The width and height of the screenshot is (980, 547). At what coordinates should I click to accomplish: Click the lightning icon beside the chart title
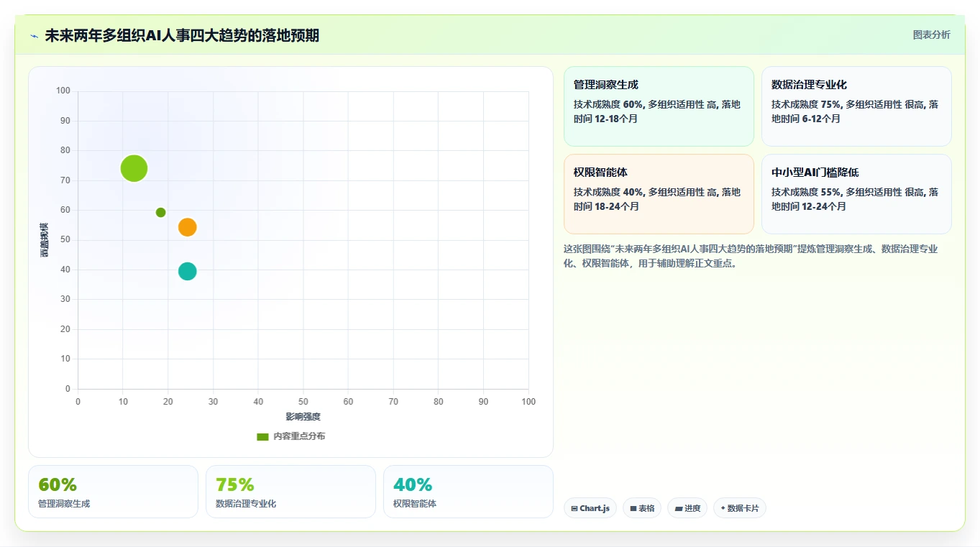click(x=35, y=36)
